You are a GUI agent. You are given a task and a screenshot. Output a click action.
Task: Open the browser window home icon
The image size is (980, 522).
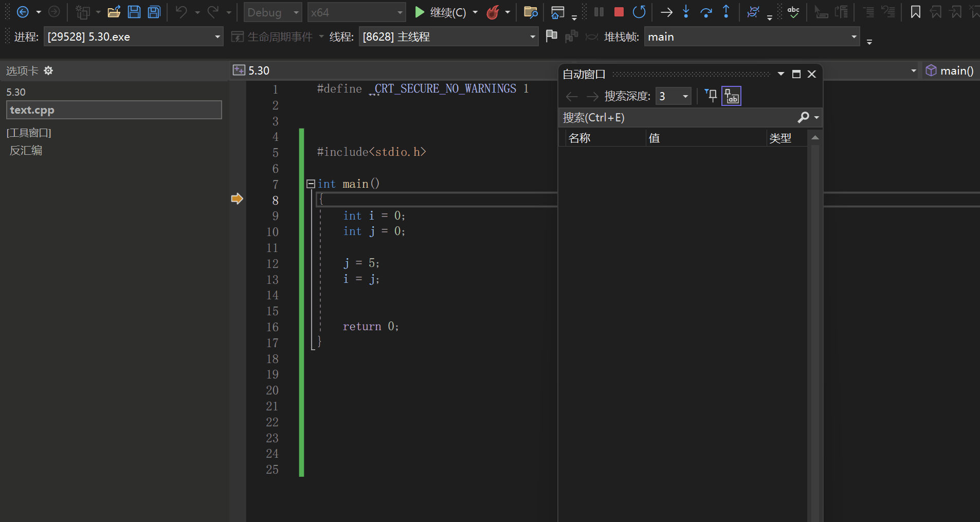558,12
